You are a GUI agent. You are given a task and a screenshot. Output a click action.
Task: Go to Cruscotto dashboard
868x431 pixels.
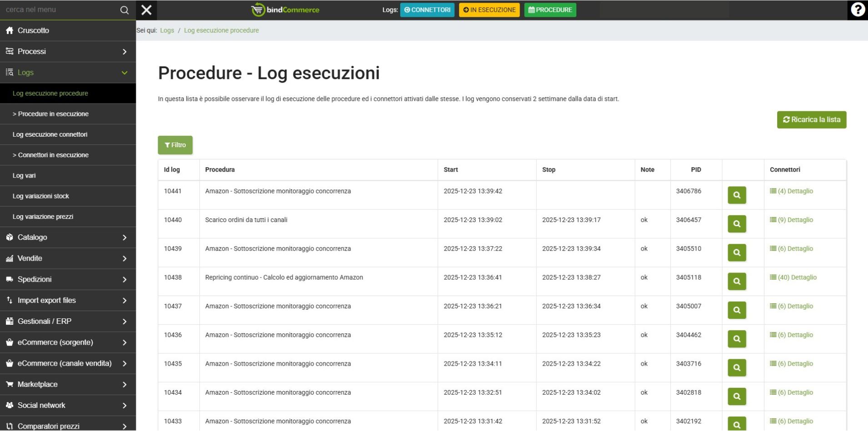click(33, 30)
